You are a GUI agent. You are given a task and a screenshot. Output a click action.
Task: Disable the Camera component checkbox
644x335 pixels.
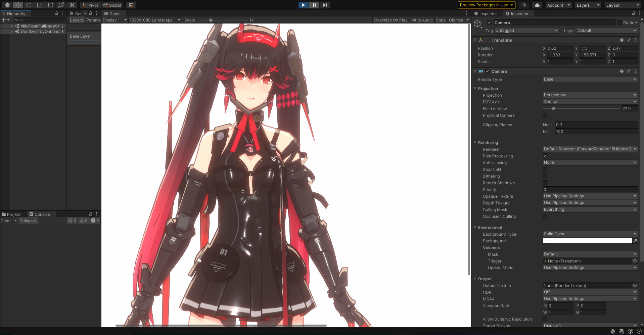point(487,71)
